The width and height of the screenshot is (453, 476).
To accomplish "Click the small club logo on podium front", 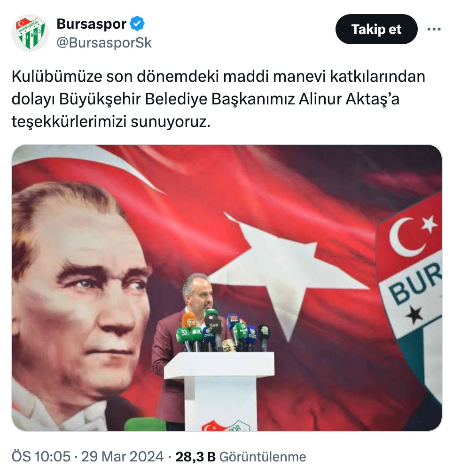I will 226,425.
